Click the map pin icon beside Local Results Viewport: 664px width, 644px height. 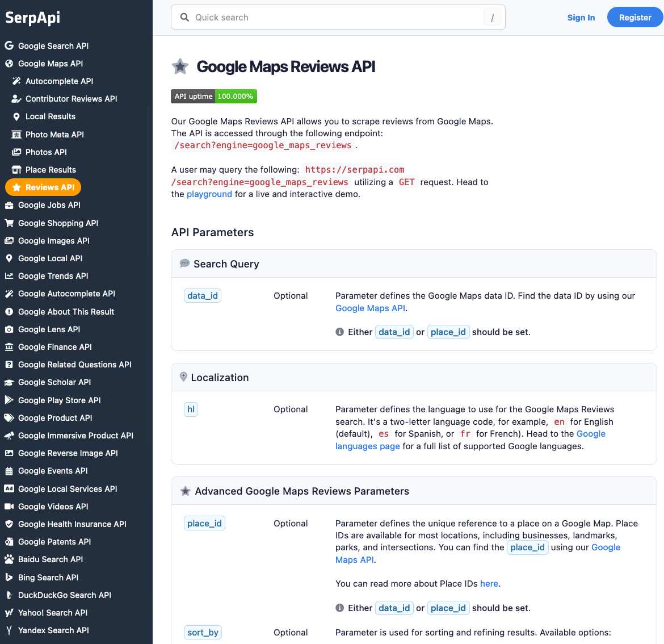point(16,116)
